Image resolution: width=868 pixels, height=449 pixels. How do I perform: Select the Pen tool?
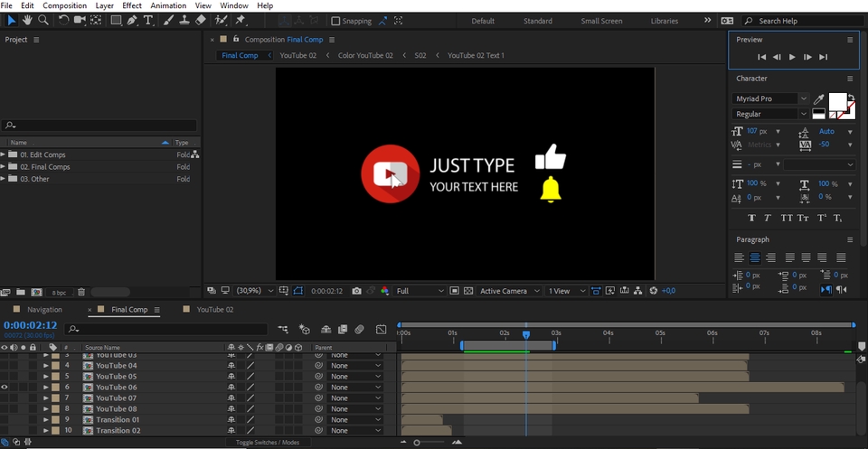[132, 21]
